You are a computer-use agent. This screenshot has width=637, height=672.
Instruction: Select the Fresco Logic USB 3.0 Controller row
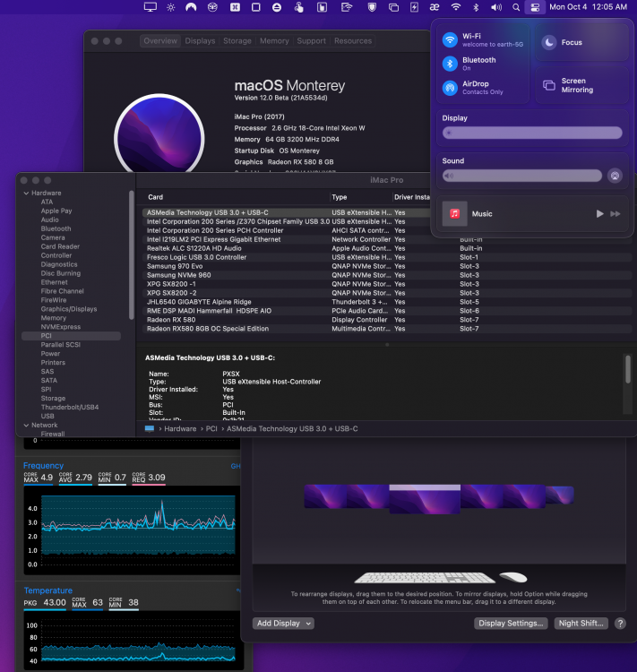pos(387,257)
